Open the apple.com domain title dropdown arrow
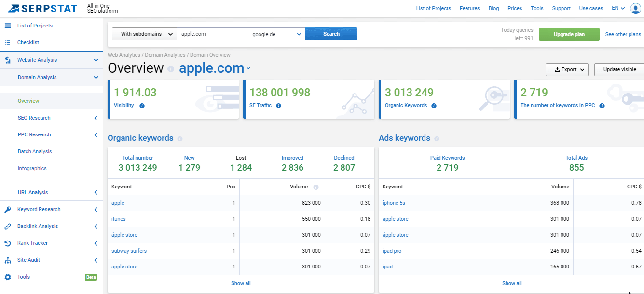This screenshot has width=644, height=294. point(248,68)
